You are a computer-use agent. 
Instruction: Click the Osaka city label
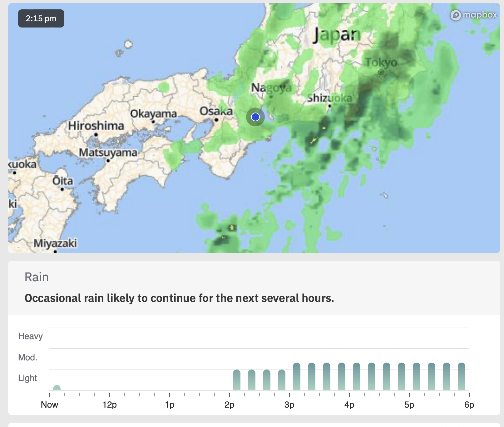tap(216, 111)
